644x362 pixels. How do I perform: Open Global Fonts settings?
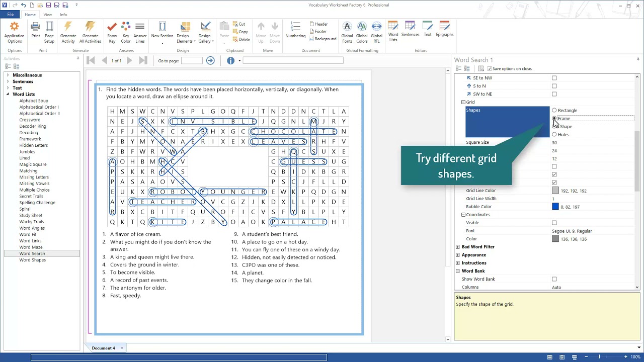(x=347, y=32)
